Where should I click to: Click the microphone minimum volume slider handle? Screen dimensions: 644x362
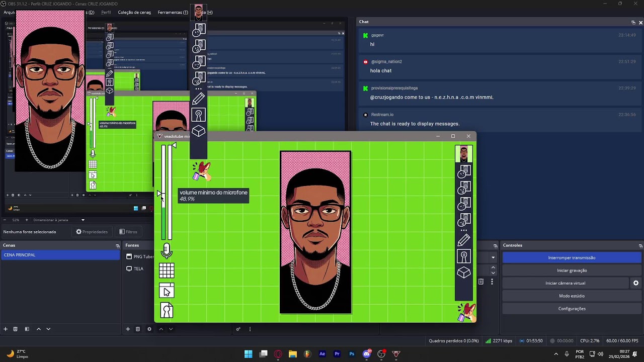point(160,194)
